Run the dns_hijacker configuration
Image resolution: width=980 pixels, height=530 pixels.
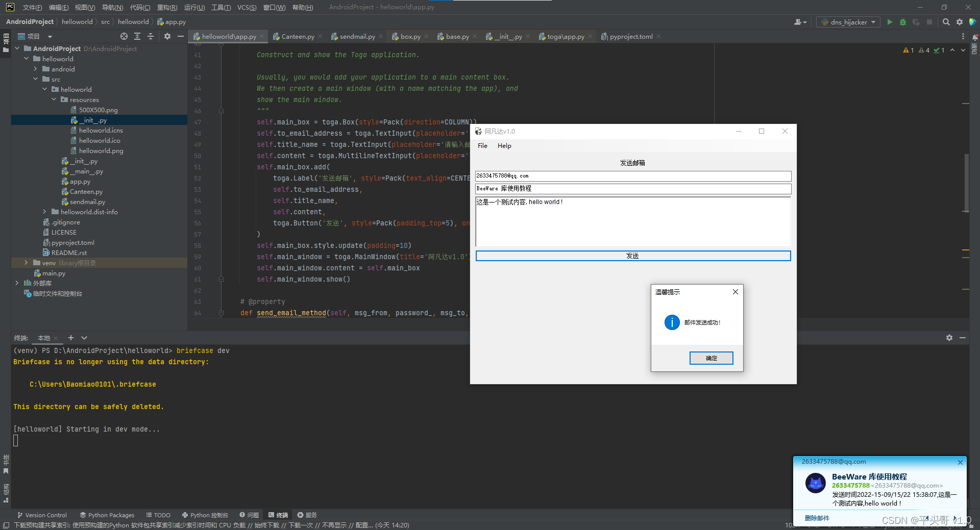click(x=890, y=22)
